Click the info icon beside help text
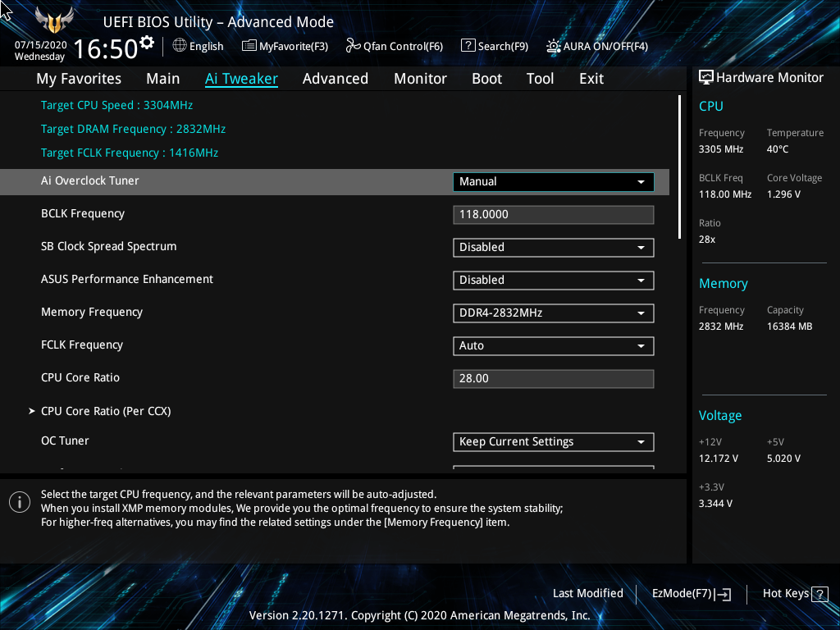 20,502
